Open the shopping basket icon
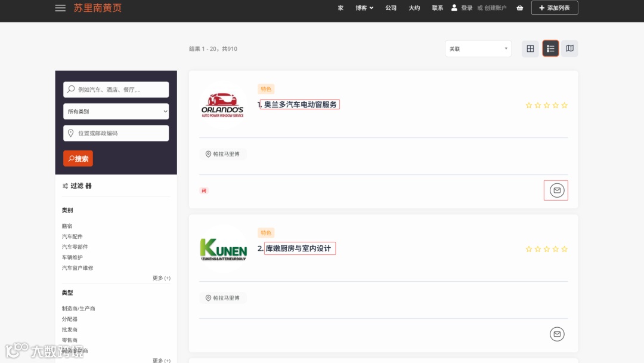 (x=520, y=8)
